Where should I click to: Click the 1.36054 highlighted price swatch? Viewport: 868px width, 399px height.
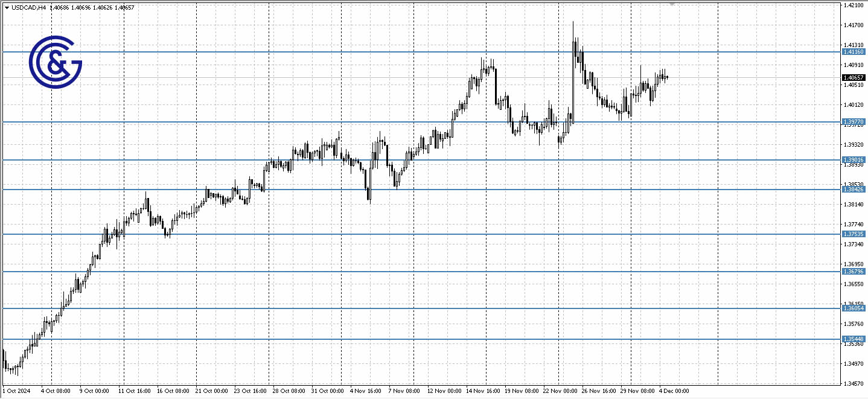[852, 308]
